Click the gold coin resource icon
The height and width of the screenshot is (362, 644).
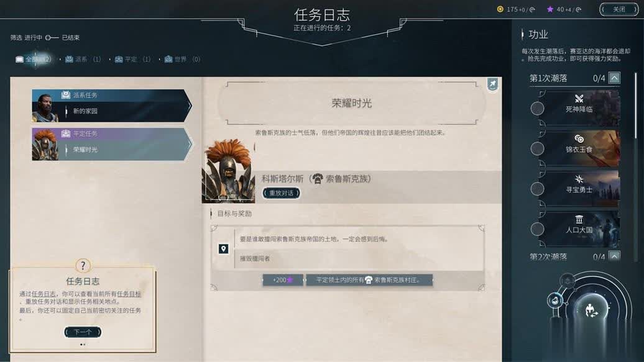[500, 9]
